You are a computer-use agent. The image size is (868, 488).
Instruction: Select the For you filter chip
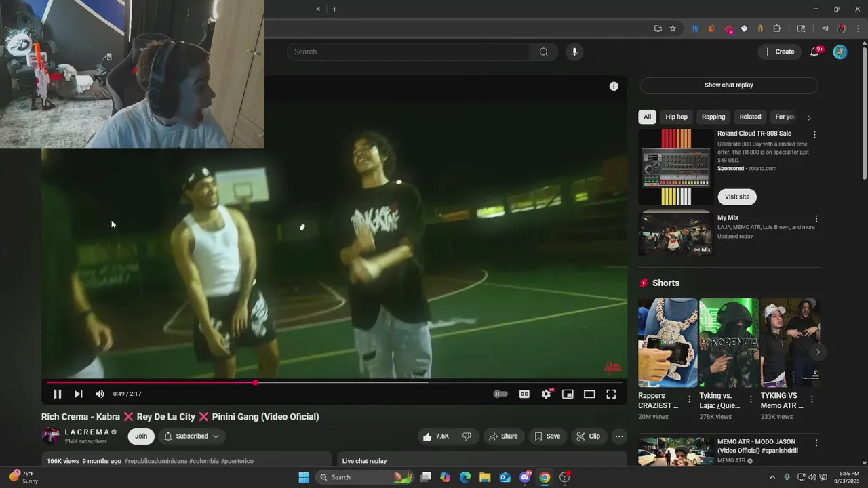(x=785, y=117)
